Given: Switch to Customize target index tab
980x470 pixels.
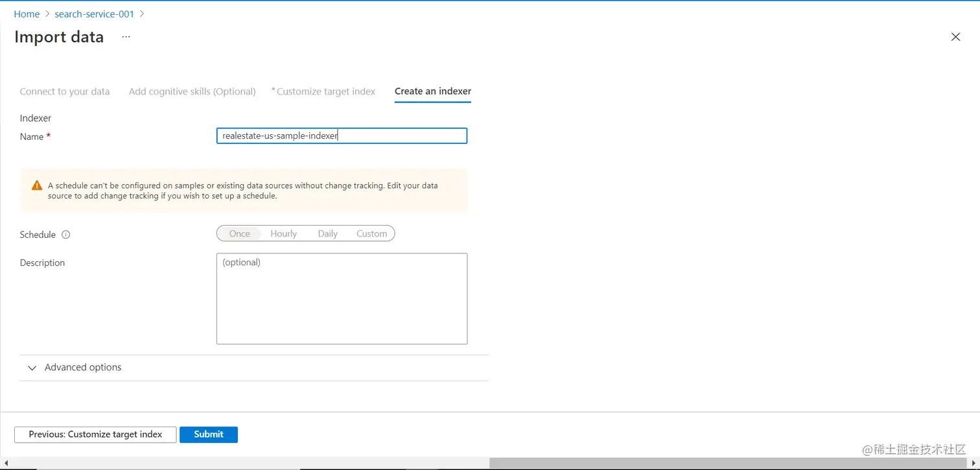Looking at the screenshot, I should pyautogui.click(x=323, y=91).
